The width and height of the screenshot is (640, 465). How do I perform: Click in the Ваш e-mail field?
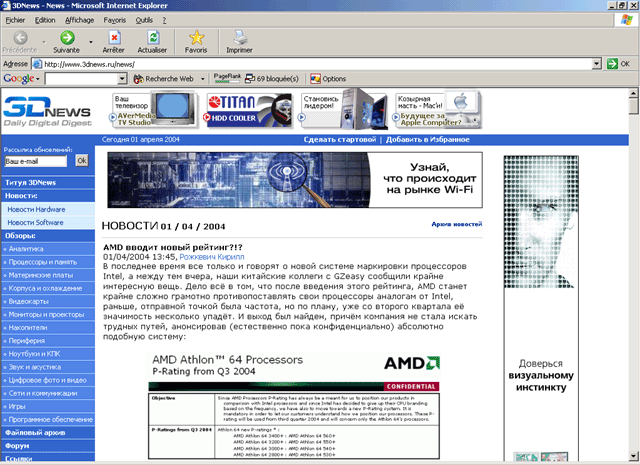tap(36, 161)
